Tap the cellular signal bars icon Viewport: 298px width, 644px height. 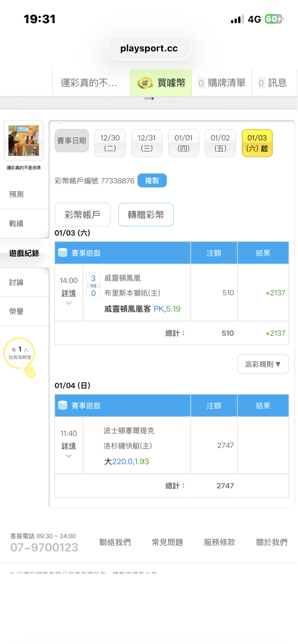237,19
